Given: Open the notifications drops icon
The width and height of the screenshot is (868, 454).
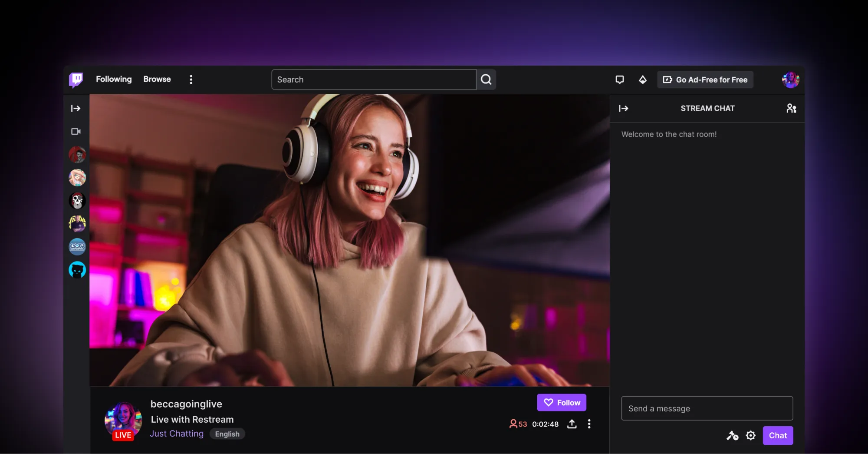Looking at the screenshot, I should point(643,80).
